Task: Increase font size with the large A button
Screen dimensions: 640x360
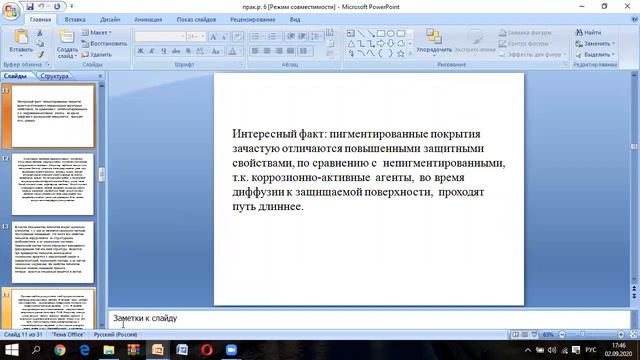Action: (x=213, y=37)
